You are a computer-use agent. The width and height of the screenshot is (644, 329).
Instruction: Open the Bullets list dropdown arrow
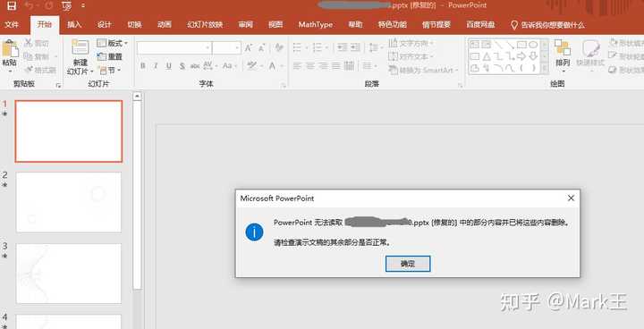tap(307, 47)
